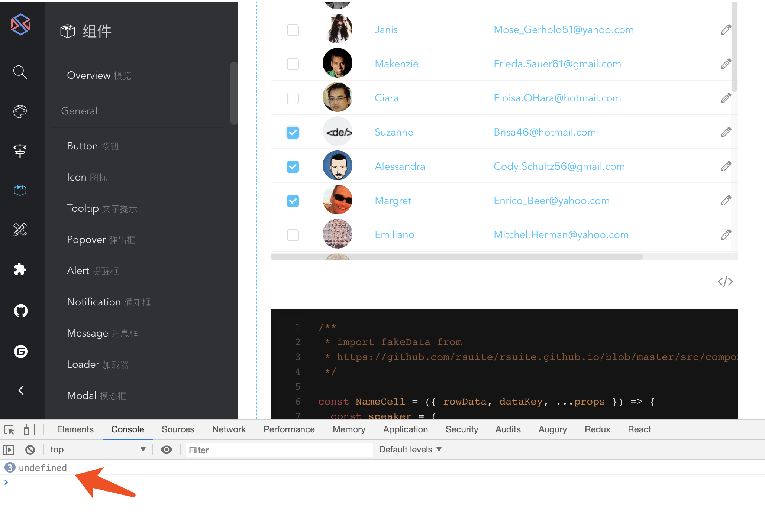Image resolution: width=765 pixels, height=532 pixels.
Task: Collapse sidebar with left chevron
Action: click(x=21, y=390)
